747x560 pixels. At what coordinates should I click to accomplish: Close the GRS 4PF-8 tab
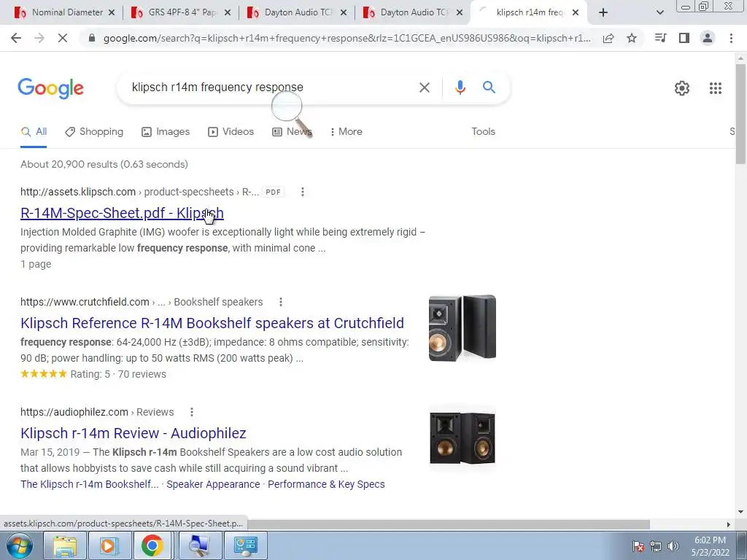pyautogui.click(x=228, y=12)
